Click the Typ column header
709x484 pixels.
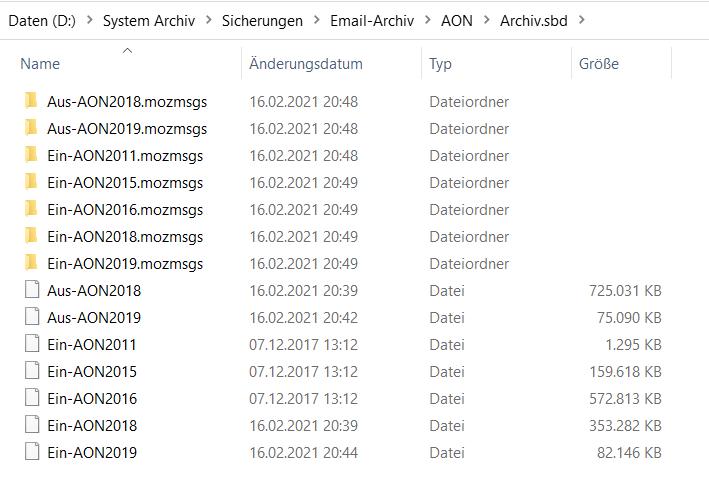[x=441, y=64]
